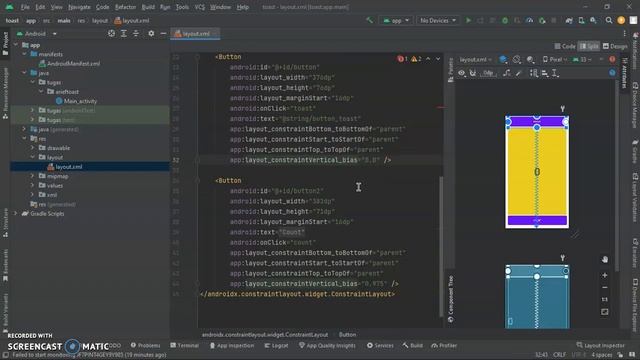Click Default margins 0dp setting
Screen dimensions: 640x360
(x=489, y=73)
